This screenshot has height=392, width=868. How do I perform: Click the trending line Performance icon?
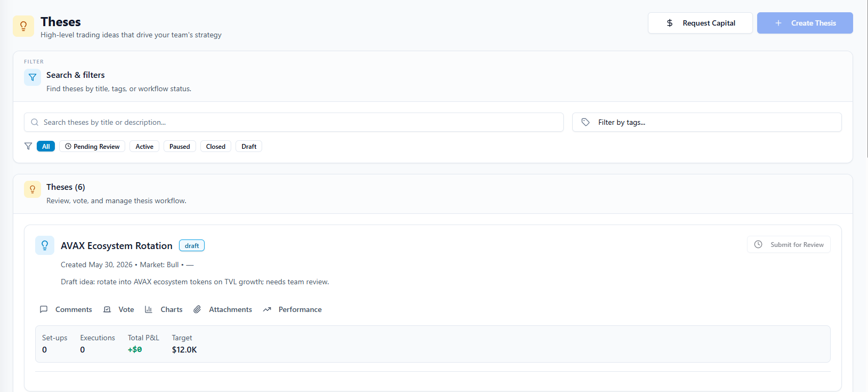pyautogui.click(x=267, y=309)
